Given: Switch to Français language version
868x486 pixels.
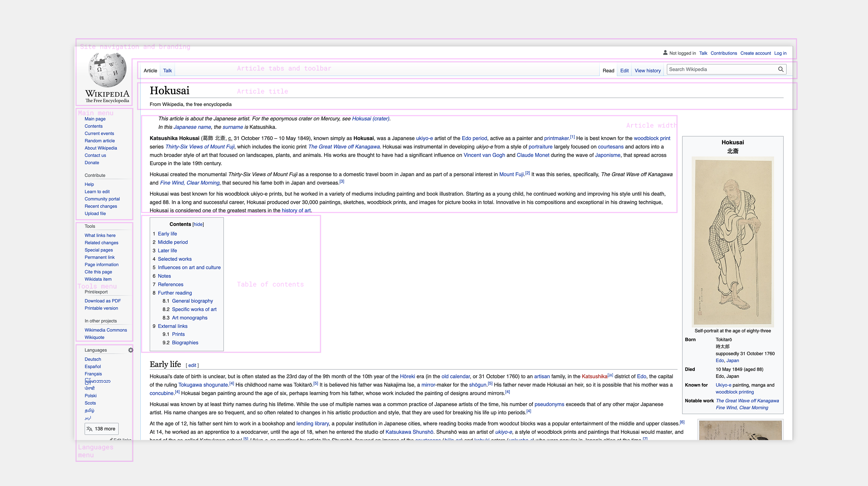Looking at the screenshot, I should click(93, 374).
